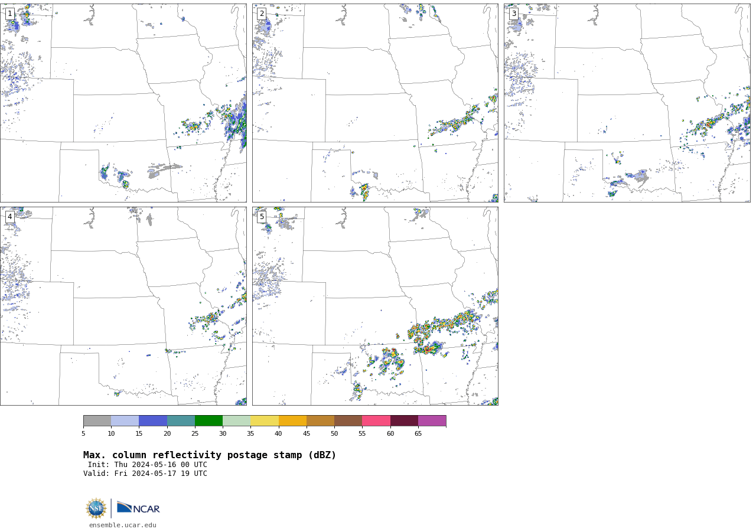Click colorbar tick label 15
The width and height of the screenshot is (756, 532).
[139, 434]
